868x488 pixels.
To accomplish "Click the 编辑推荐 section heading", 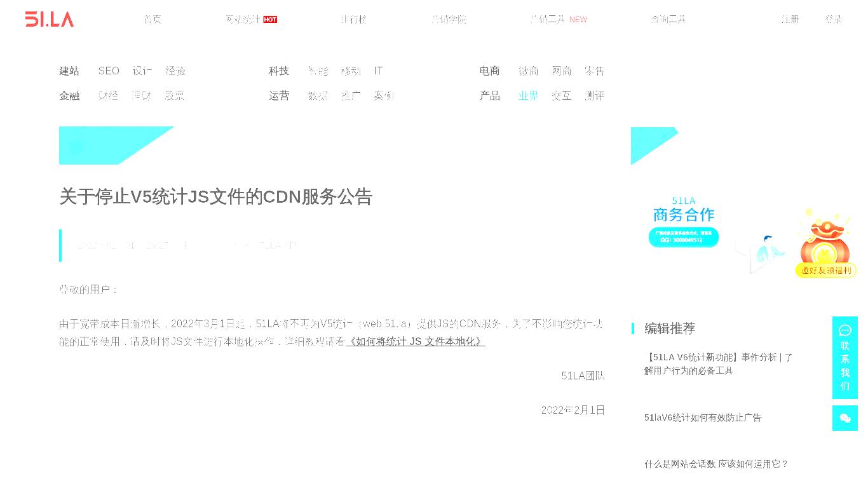I will tap(670, 329).
